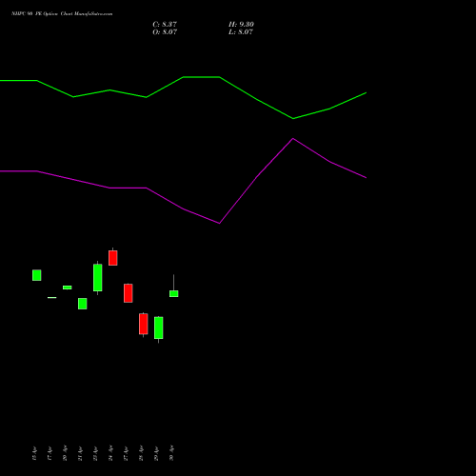Click the red candle for 28 Apr

point(144,324)
